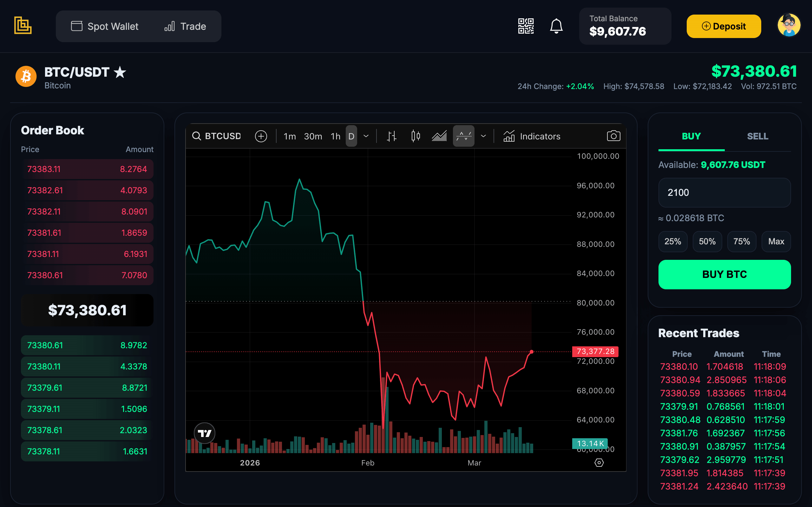
Task: Select the baseline chart style icon
Action: [x=463, y=136]
